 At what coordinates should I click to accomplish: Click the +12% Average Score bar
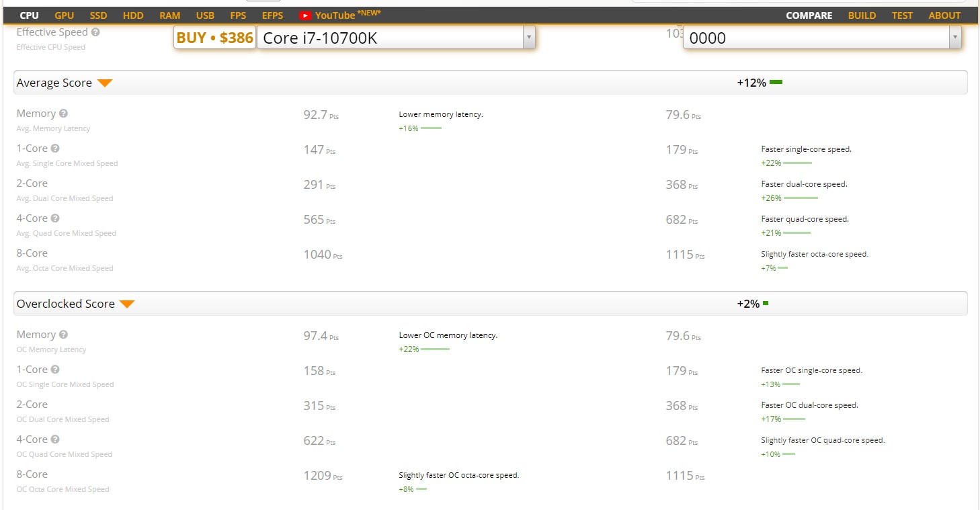click(x=776, y=82)
